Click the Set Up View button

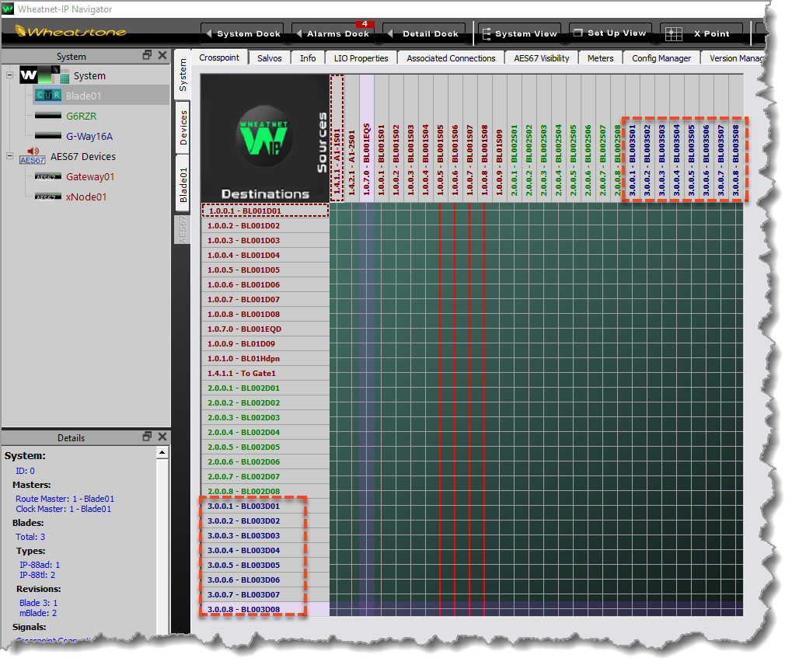click(609, 33)
